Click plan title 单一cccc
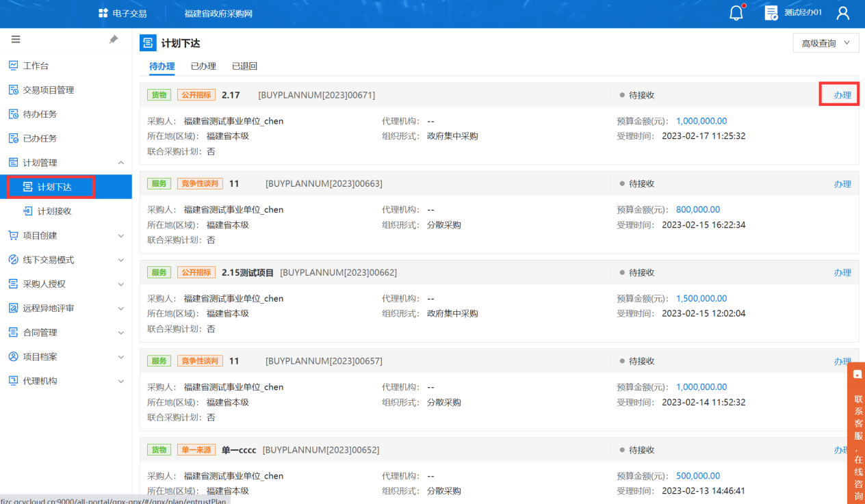The height and width of the screenshot is (504, 865). pyautogui.click(x=239, y=450)
